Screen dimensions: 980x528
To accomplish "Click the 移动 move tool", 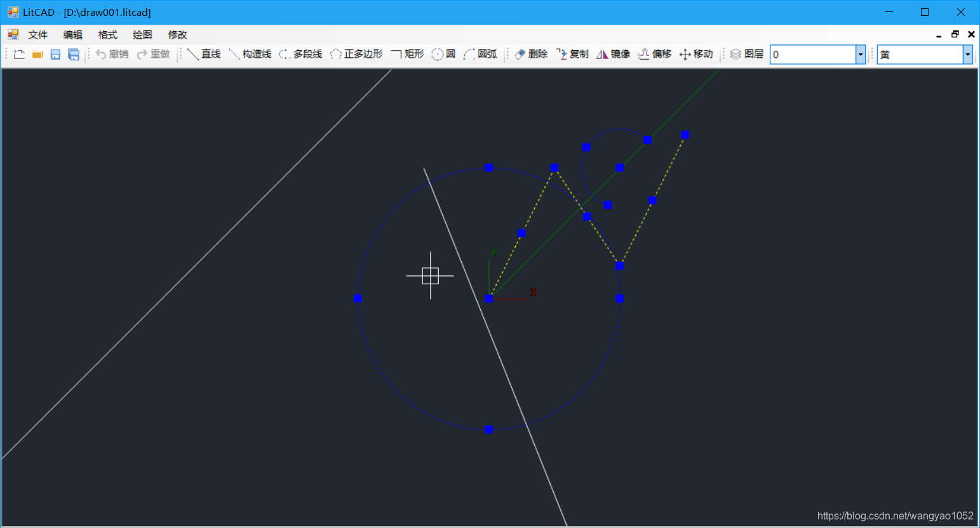I will [x=696, y=55].
